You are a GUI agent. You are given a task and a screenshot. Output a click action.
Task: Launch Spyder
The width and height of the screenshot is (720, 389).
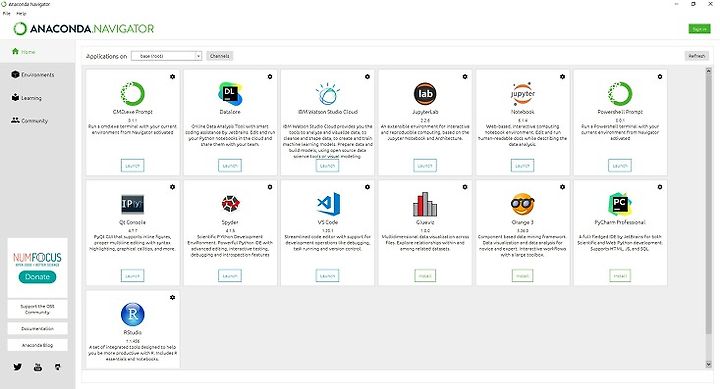(x=230, y=276)
